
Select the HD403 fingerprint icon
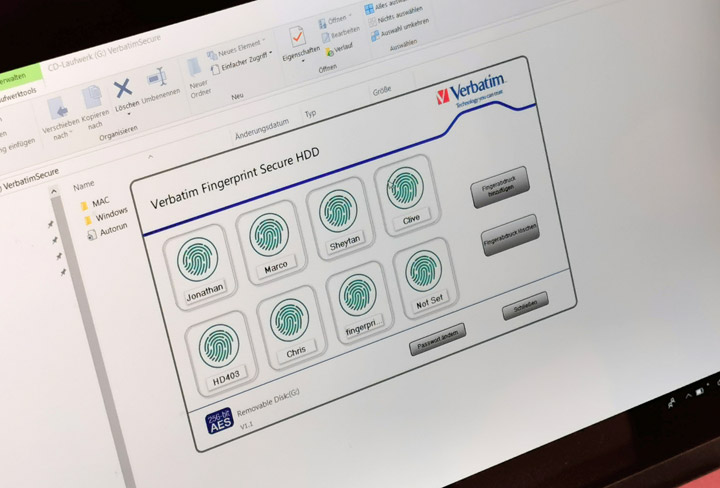point(219,346)
